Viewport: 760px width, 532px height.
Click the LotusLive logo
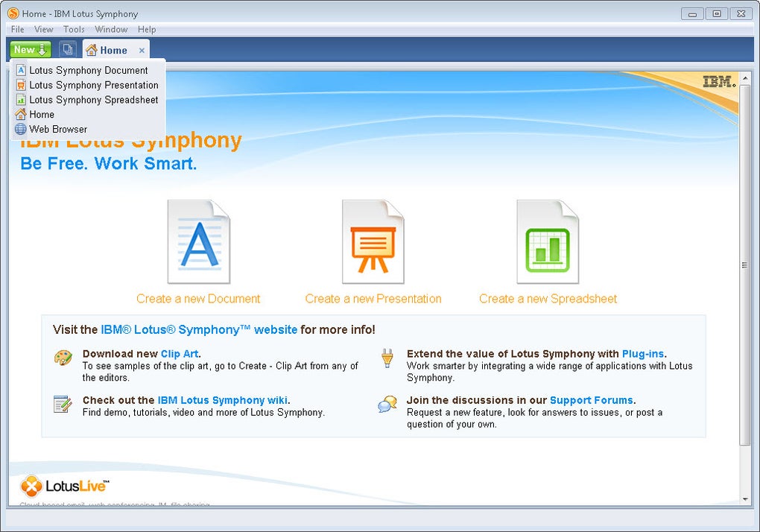[65, 487]
